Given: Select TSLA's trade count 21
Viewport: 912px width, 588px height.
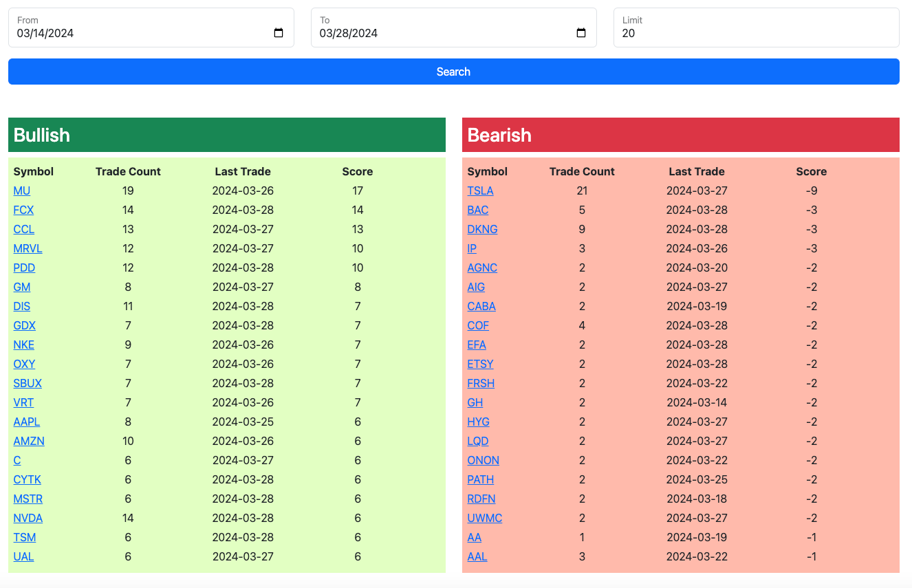Looking at the screenshot, I should (x=582, y=190).
